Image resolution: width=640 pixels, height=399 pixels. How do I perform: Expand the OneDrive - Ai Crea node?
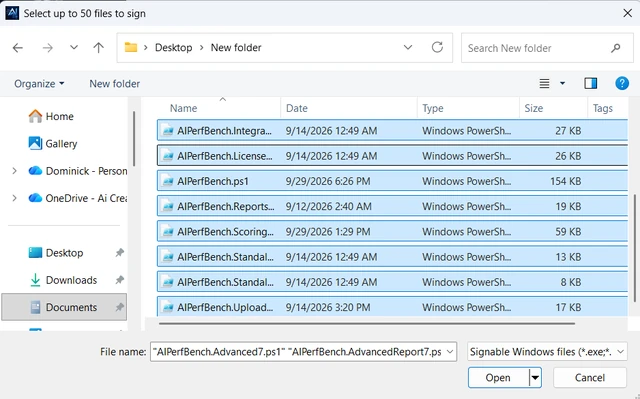point(14,198)
